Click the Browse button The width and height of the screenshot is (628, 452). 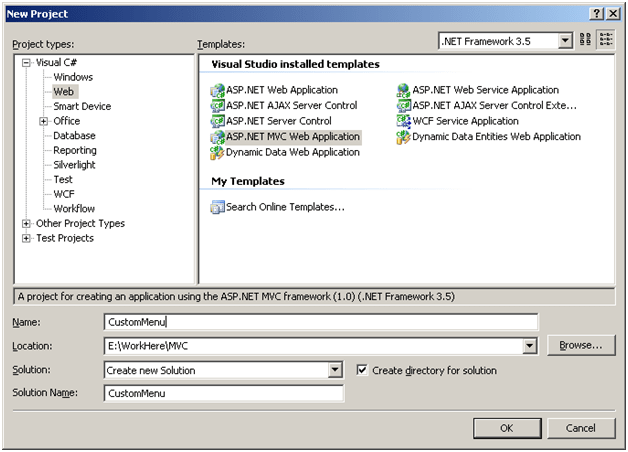580,346
